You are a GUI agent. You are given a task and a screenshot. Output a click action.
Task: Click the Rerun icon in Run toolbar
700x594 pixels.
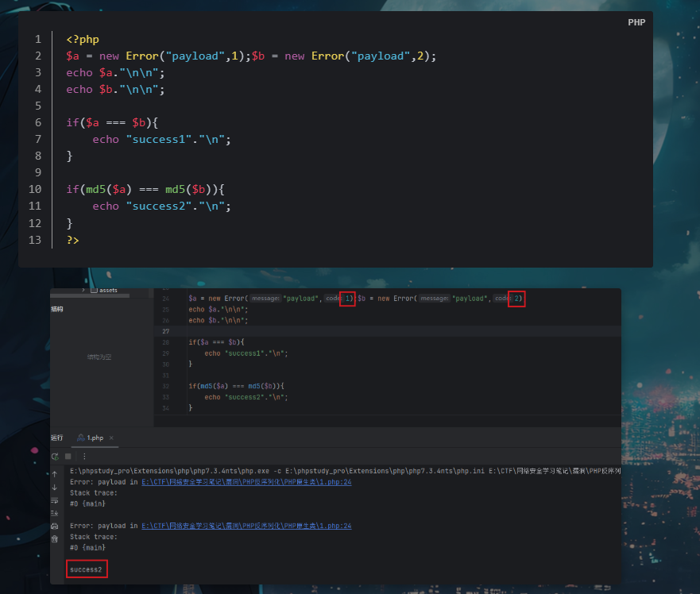[x=55, y=457]
